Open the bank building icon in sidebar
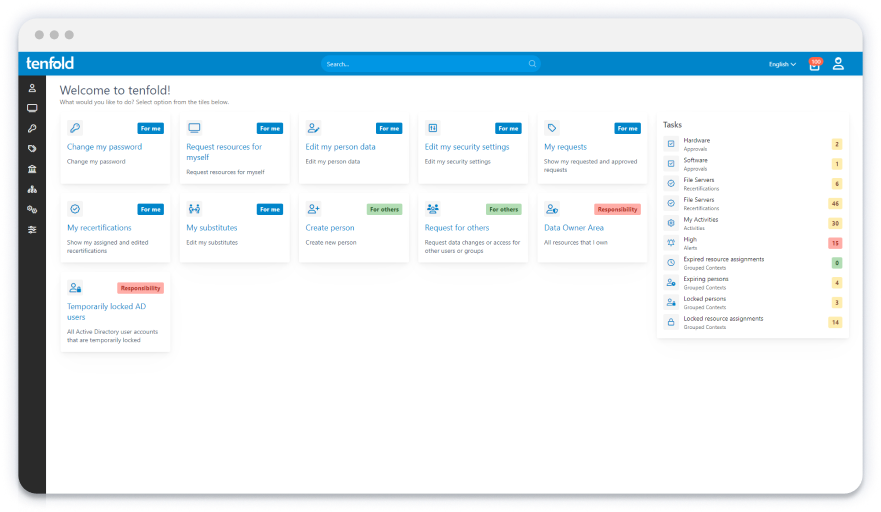 [32, 169]
